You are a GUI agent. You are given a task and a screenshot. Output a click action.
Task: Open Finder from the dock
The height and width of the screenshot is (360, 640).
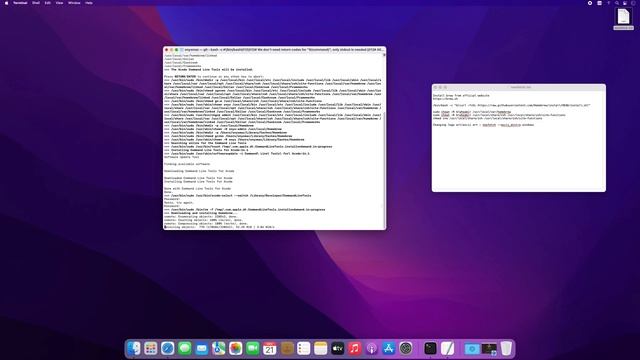[133, 349]
